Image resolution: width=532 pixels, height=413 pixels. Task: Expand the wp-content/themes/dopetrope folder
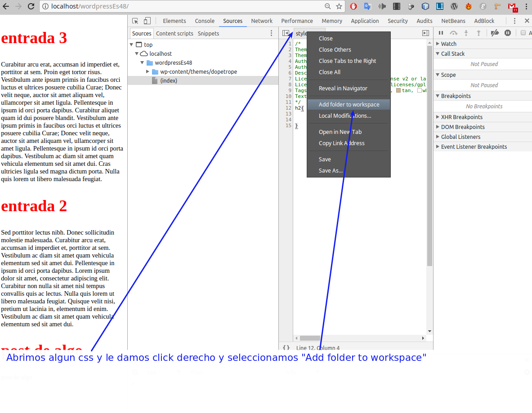click(148, 71)
